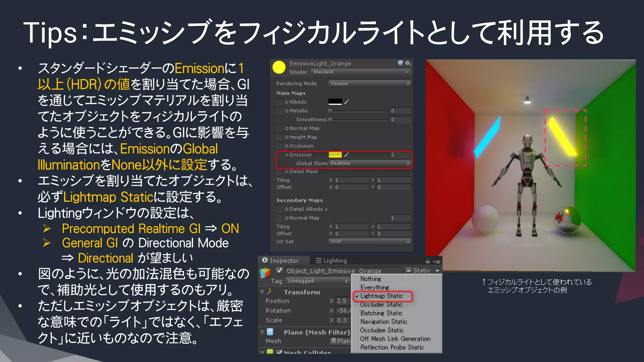The width and height of the screenshot is (644, 362).
Task: Click the Albedo black color swatch
Action: [x=335, y=102]
